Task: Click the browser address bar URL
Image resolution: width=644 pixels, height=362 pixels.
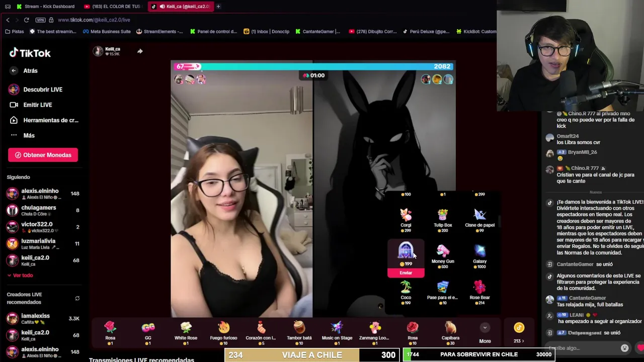Action: tap(94, 20)
